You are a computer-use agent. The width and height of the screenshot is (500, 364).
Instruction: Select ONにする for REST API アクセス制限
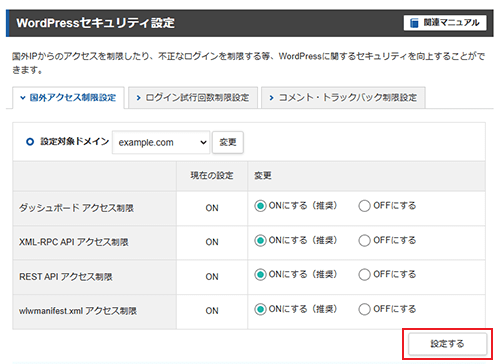pos(260,275)
